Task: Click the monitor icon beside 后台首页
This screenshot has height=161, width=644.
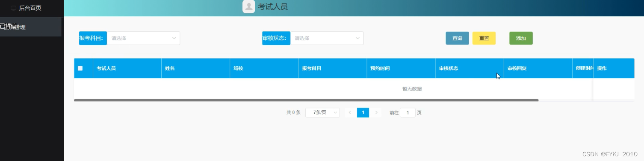Action: click(x=13, y=8)
